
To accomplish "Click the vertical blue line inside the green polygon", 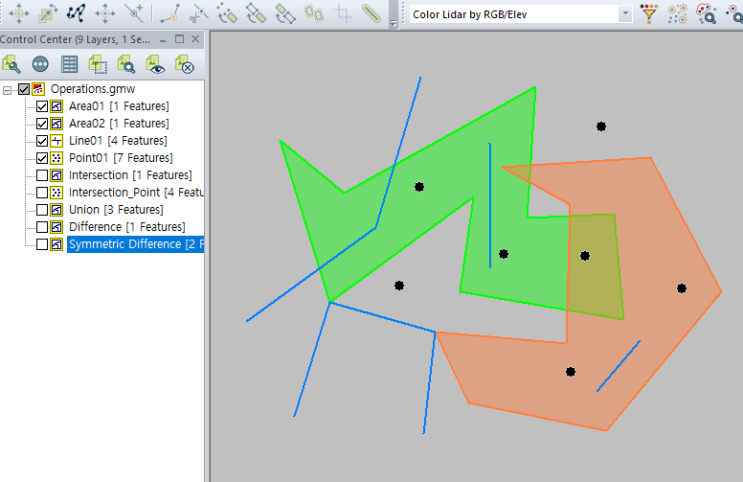I will pos(490,205).
